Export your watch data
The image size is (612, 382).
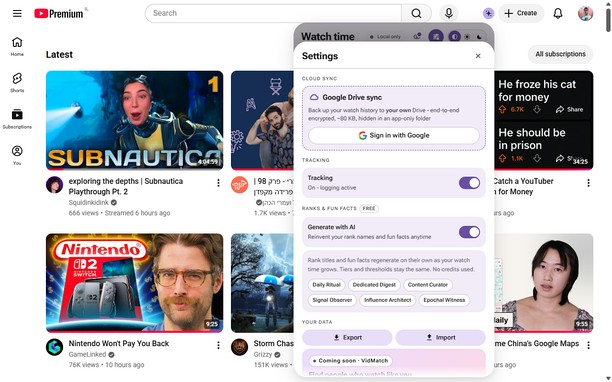[x=347, y=338]
